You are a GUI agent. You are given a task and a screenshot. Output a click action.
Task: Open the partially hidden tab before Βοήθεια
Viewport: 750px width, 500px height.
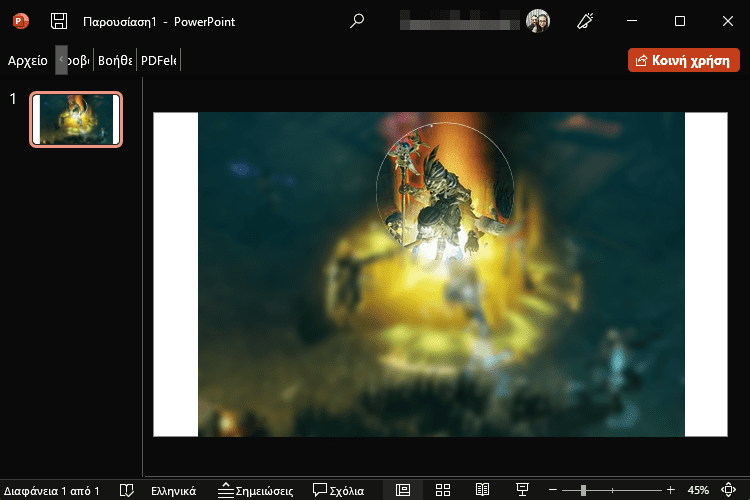click(79, 60)
